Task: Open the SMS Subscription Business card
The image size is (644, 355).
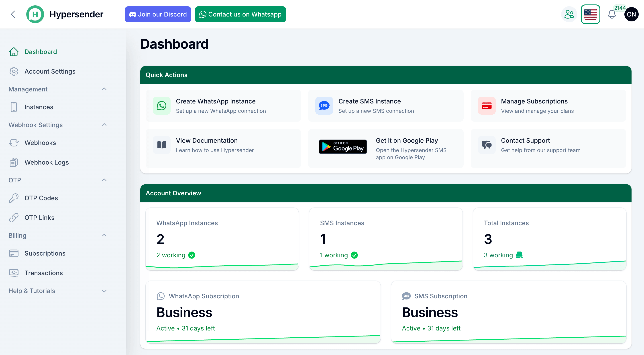Action: point(509,312)
